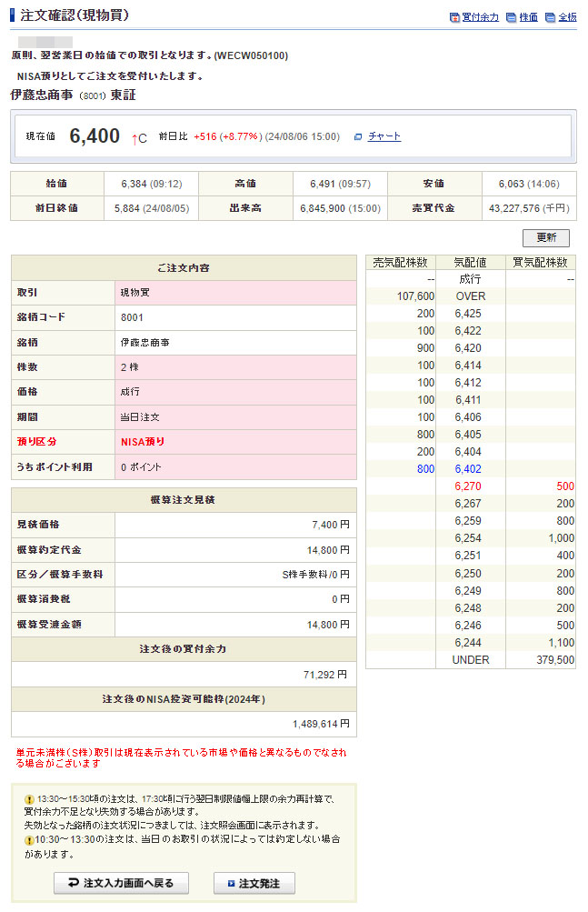This screenshot has width=588, height=912.
Task: Click the 成行 row in order book
Action: click(470, 279)
